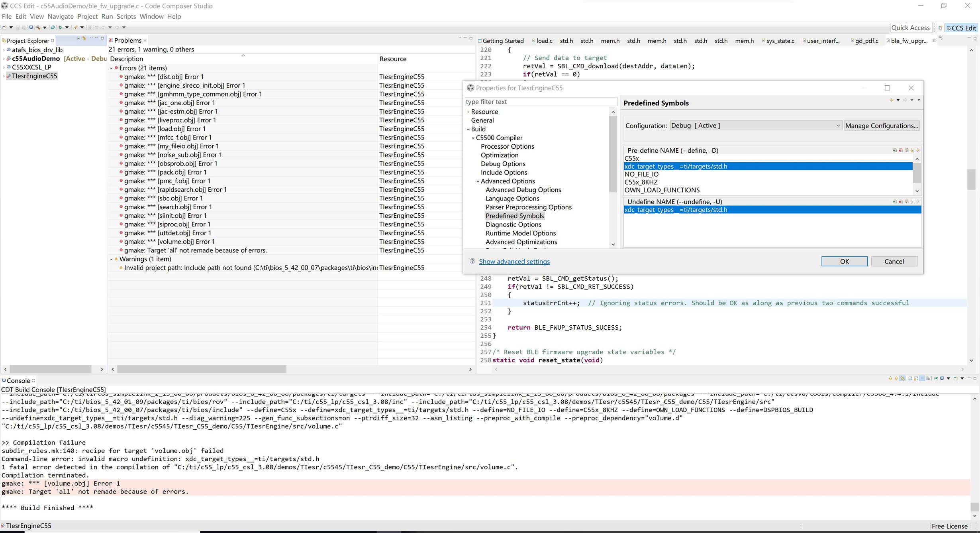Click the Build hammer icon in toolbar
The image size is (980, 533).
click(x=38, y=28)
